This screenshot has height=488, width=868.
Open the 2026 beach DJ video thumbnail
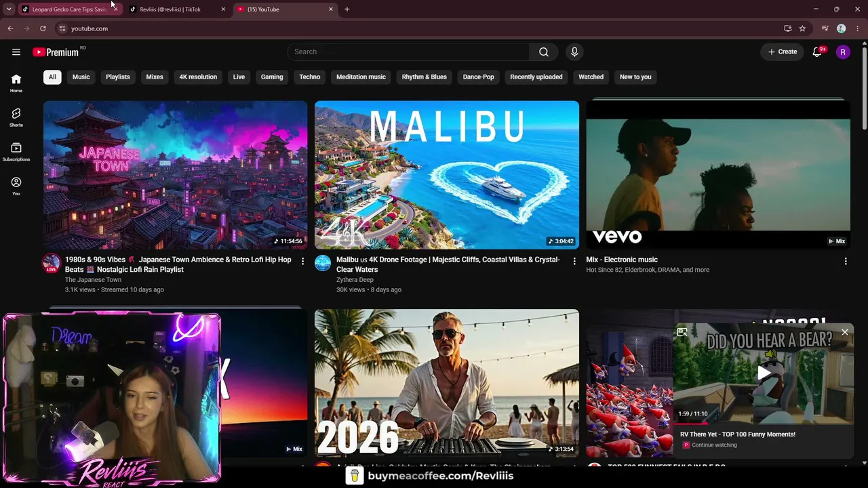[x=447, y=384]
